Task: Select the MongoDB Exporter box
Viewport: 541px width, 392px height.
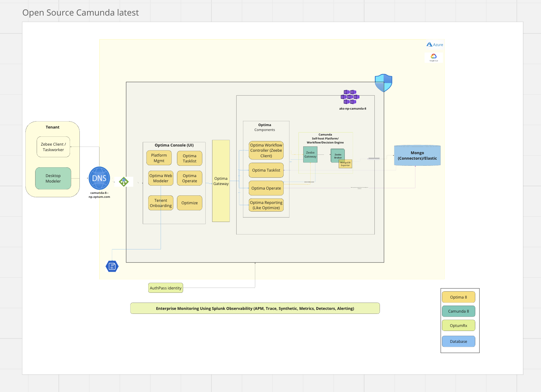Action: point(345,164)
